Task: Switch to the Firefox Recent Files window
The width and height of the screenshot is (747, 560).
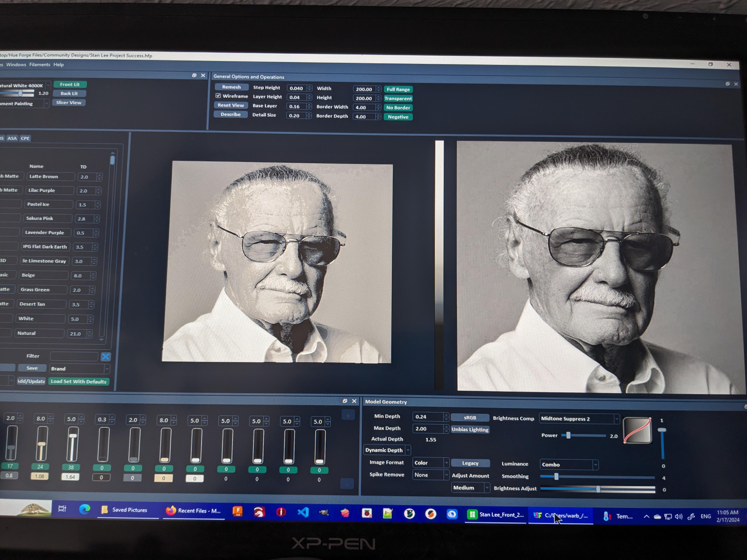Action: 193,511
